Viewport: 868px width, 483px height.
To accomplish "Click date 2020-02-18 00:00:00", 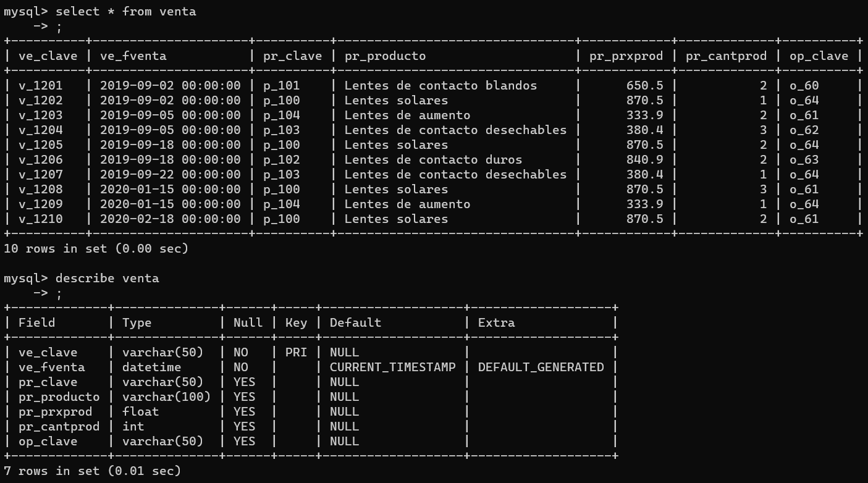I will (x=171, y=219).
